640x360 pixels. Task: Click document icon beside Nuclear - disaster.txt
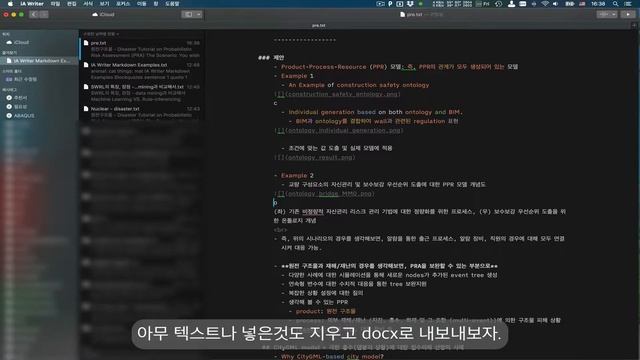[x=86, y=109]
